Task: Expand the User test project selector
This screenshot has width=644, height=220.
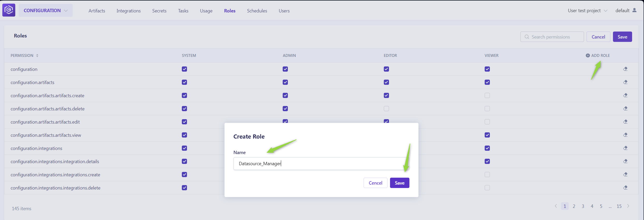Action: click(x=587, y=11)
